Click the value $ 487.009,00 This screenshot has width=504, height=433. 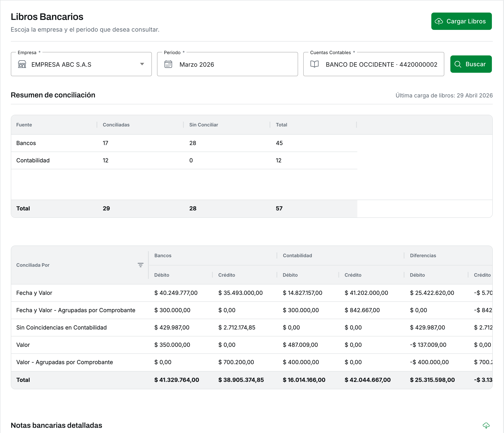[300, 345]
